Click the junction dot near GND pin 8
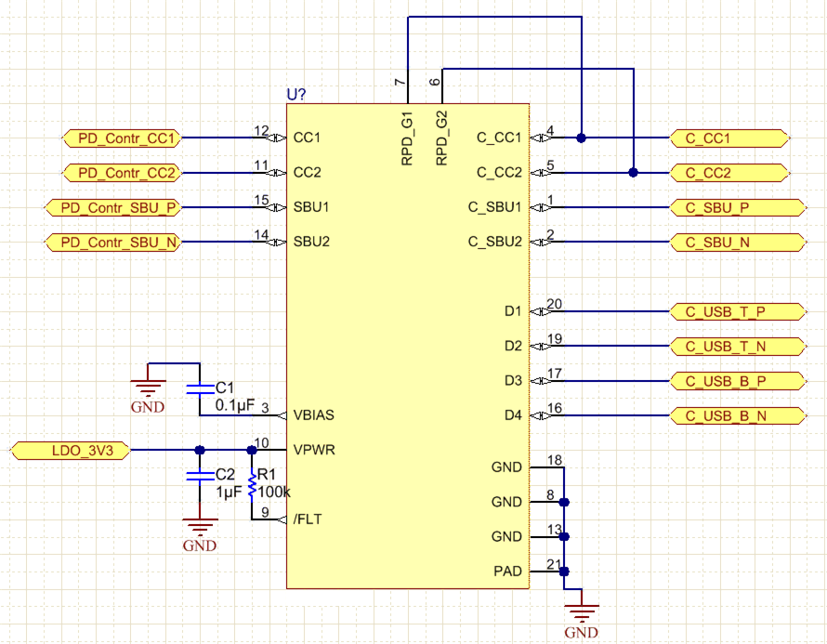Viewport: 827px width, 644px height. [x=562, y=502]
